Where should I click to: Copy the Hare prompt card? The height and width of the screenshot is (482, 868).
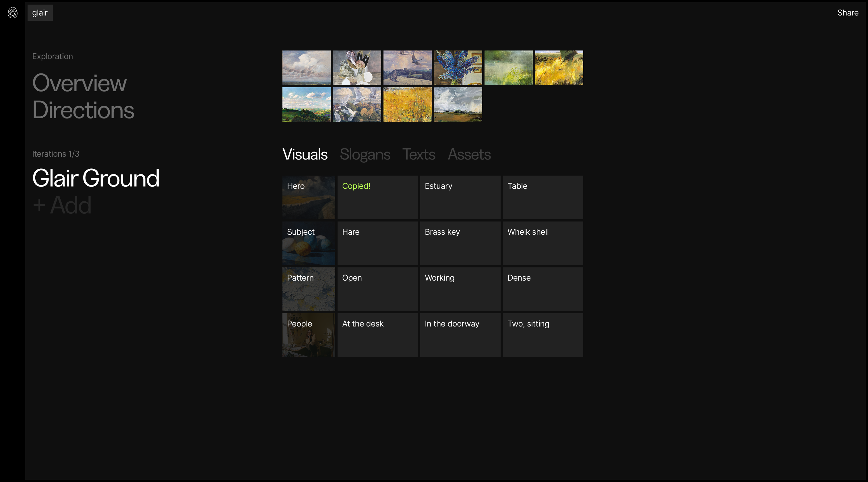pos(378,243)
